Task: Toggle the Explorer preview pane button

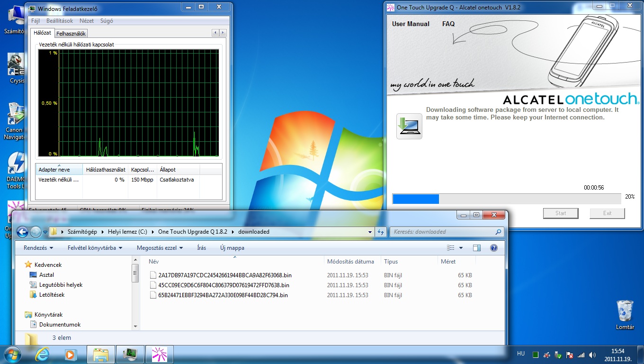Action: click(477, 248)
